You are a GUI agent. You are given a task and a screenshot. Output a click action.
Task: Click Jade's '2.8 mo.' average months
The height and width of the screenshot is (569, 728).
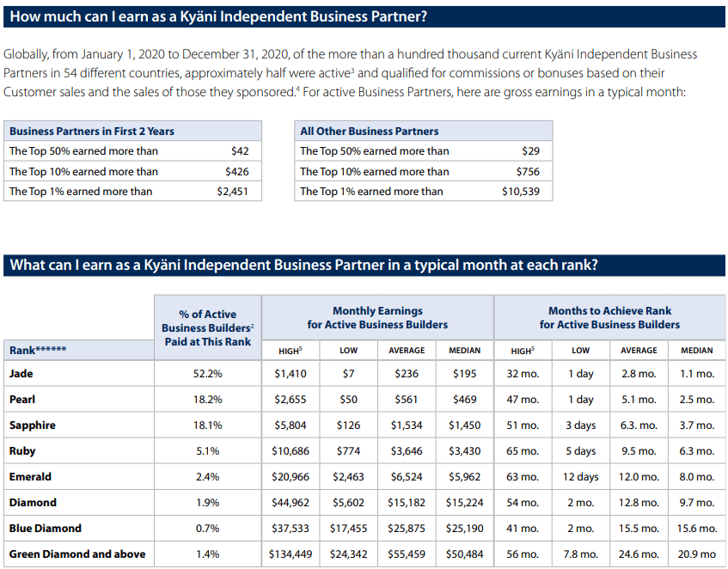[639, 374]
